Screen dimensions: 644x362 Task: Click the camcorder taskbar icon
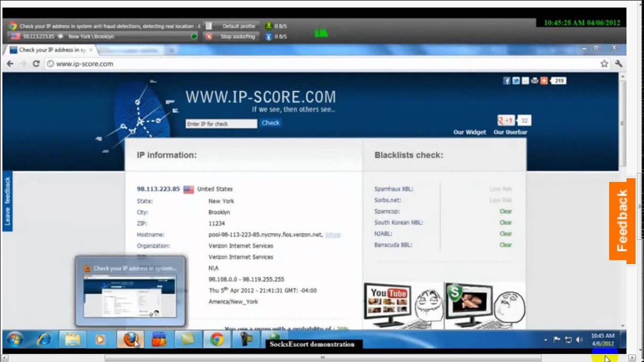point(246,340)
